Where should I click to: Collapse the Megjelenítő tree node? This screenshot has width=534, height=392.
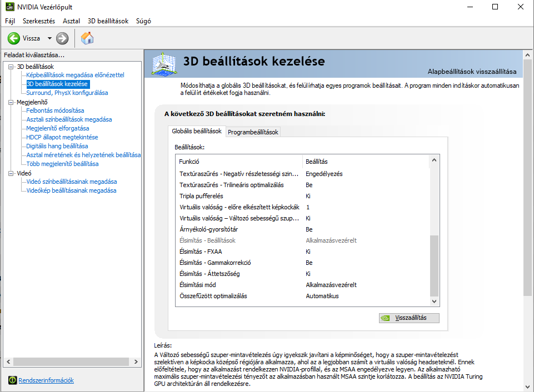click(11, 102)
